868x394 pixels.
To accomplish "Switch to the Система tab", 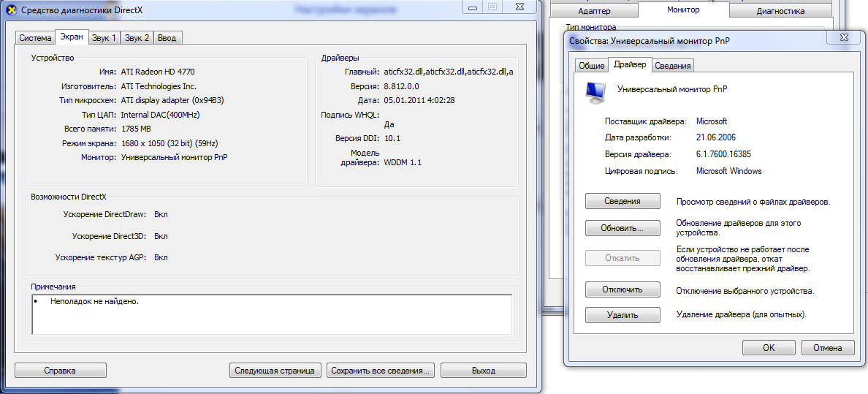I will (x=35, y=38).
